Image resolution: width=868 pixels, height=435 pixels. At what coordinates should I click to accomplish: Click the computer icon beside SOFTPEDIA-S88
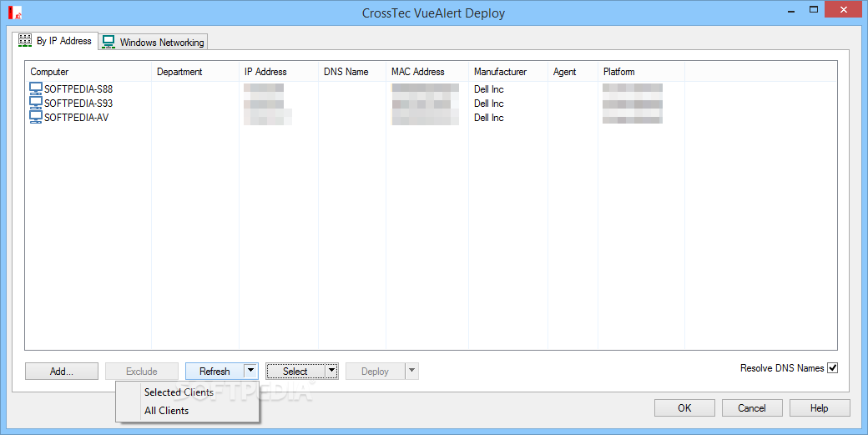pyautogui.click(x=36, y=89)
